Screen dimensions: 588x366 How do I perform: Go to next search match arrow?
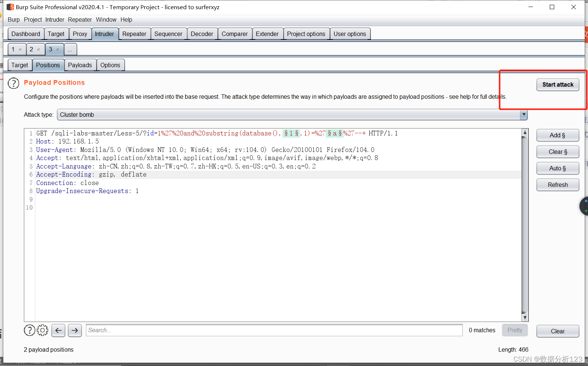(x=75, y=330)
